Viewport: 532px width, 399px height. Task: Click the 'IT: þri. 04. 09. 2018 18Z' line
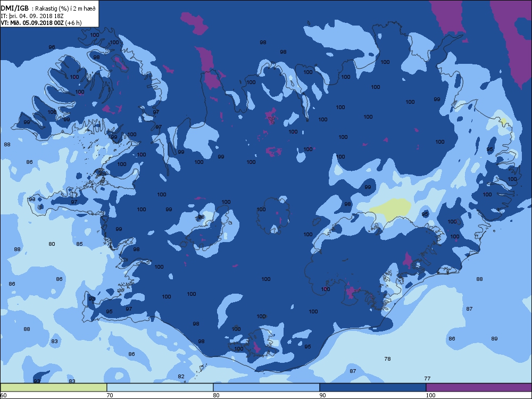32,16
